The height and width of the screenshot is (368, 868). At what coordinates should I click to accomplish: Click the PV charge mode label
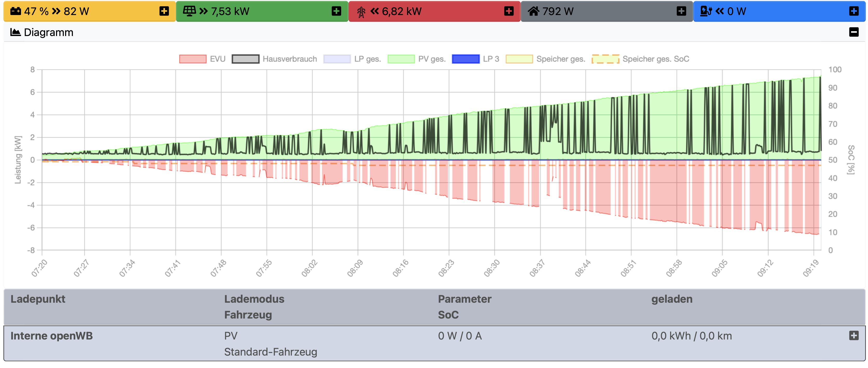tap(231, 336)
